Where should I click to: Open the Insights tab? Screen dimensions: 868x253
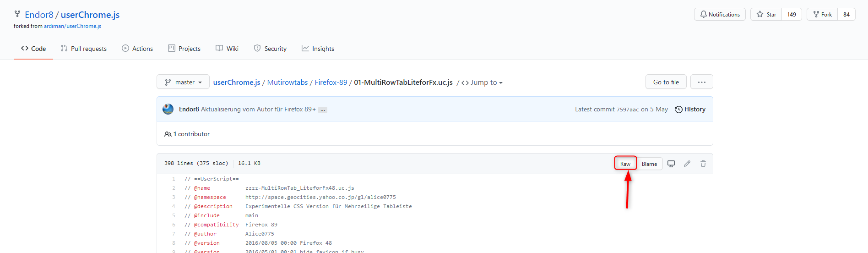[318, 49]
